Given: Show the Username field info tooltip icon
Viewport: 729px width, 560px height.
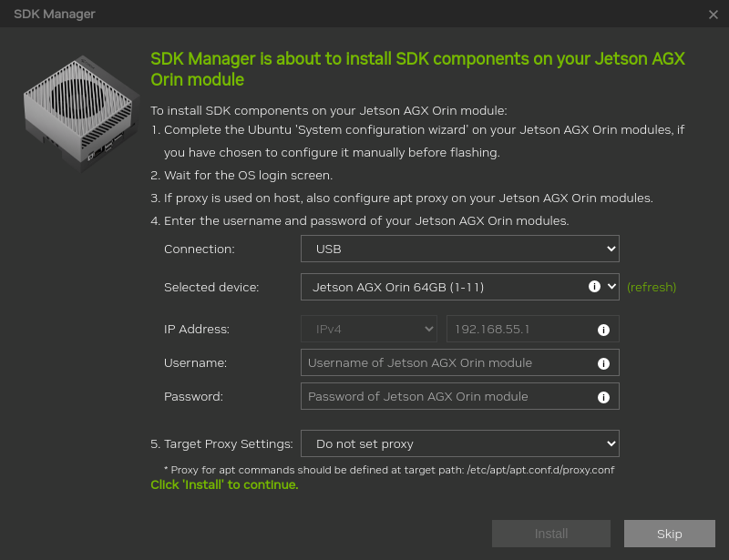Looking at the screenshot, I should (x=602, y=363).
